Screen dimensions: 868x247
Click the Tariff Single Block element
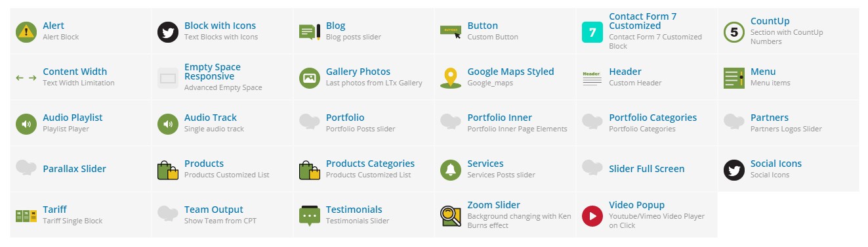tap(81, 215)
